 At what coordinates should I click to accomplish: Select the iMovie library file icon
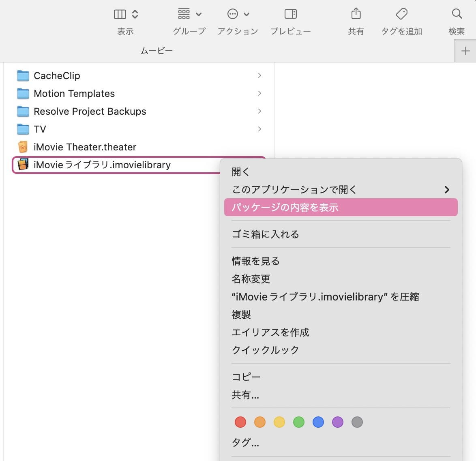point(23,165)
